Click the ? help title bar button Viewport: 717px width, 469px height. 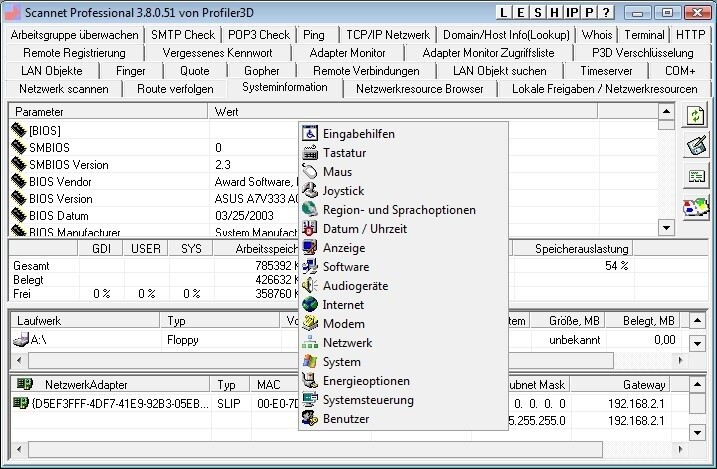pos(606,12)
